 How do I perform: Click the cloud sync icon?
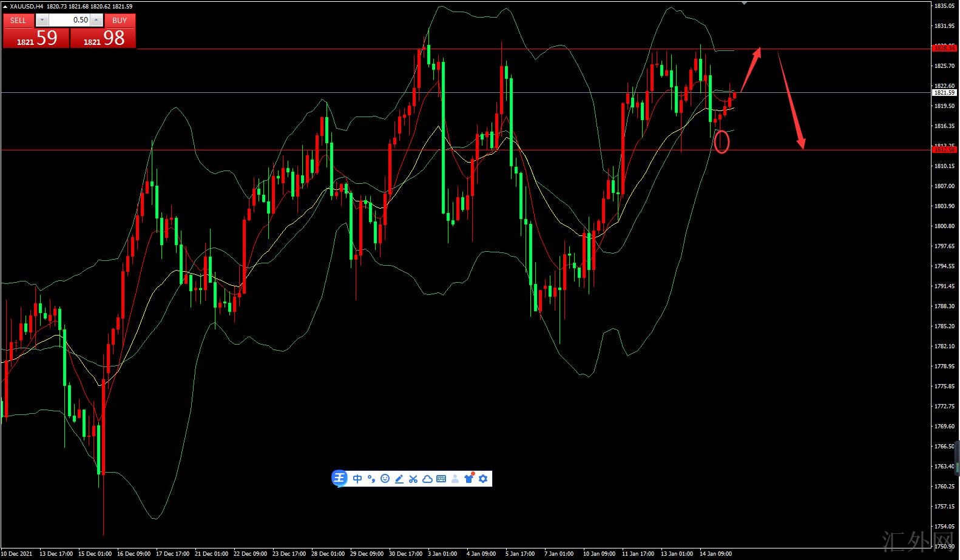click(427, 479)
